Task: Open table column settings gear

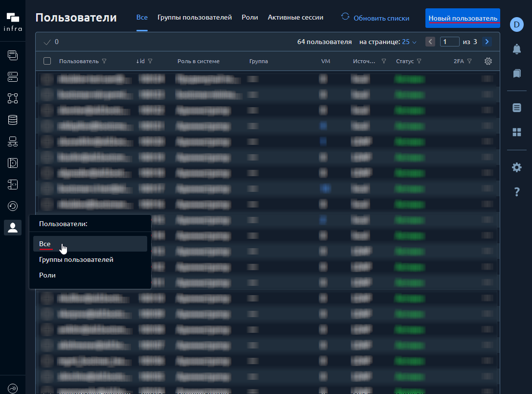Action: 488,61
